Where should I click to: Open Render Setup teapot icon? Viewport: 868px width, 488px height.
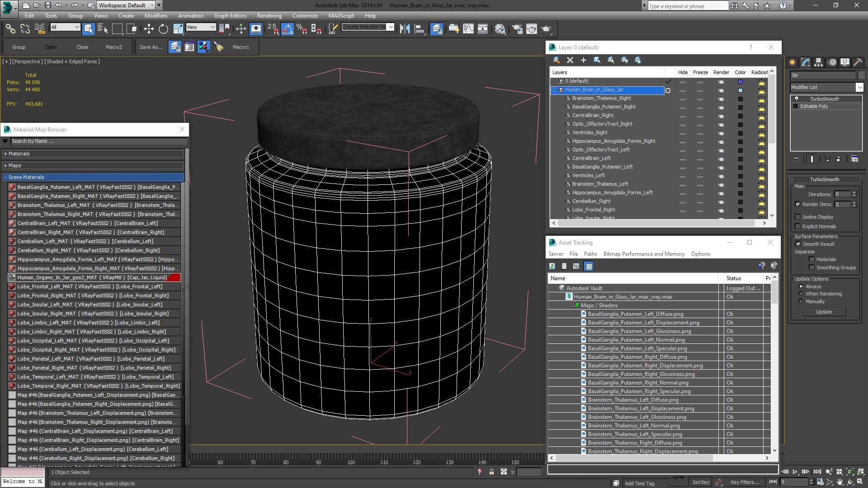pos(517,29)
